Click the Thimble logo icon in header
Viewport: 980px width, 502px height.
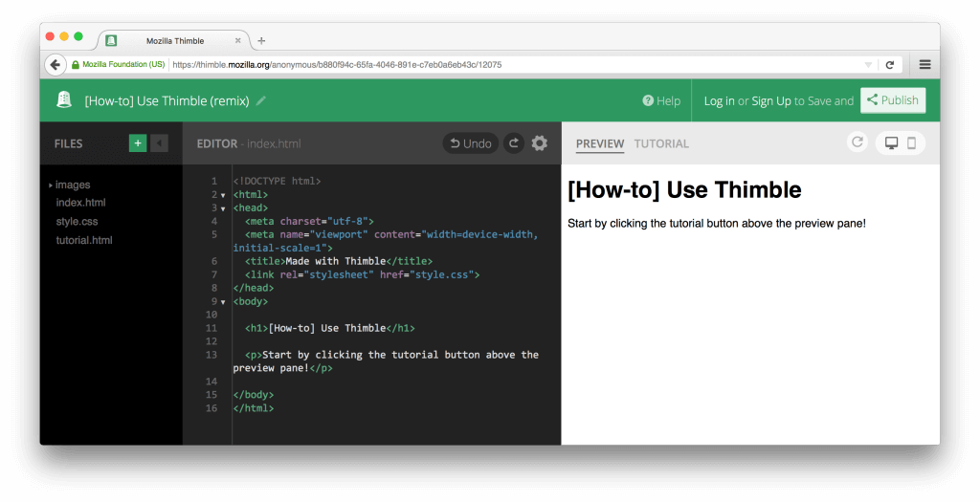pos(64,99)
